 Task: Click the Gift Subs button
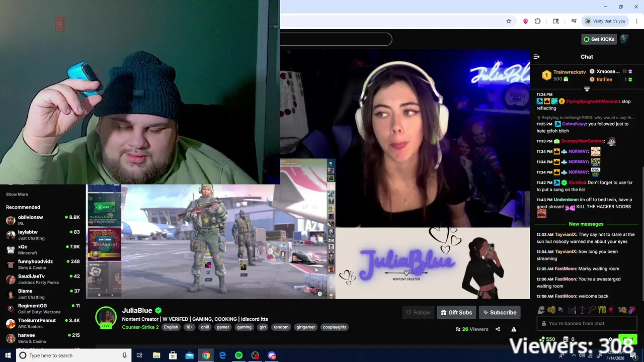point(456,312)
